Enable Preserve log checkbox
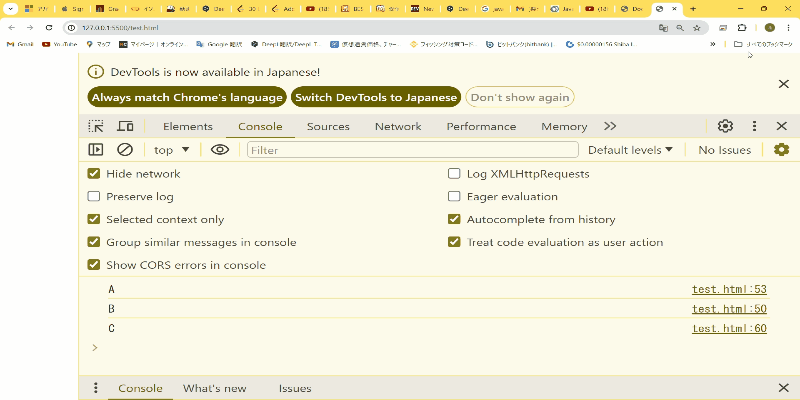The width and height of the screenshot is (800, 400). tap(95, 196)
